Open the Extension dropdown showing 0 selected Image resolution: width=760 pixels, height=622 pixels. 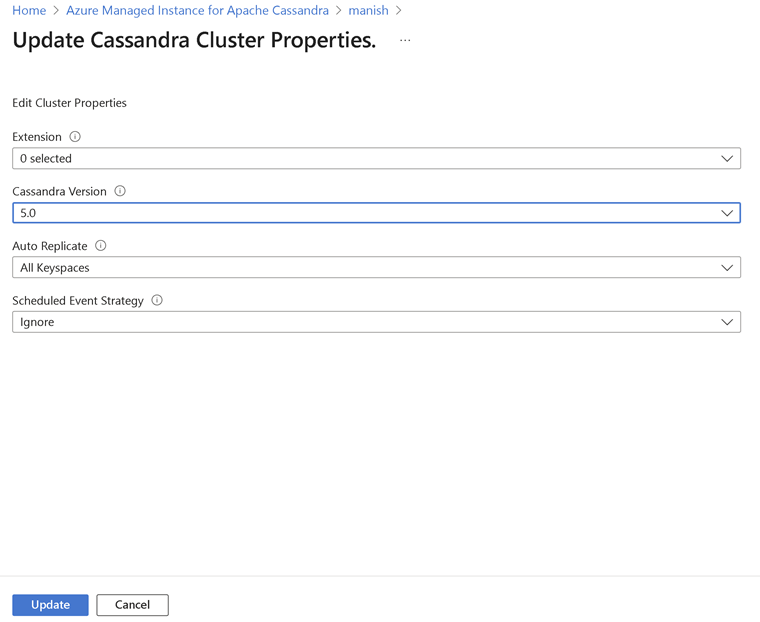tap(376, 159)
